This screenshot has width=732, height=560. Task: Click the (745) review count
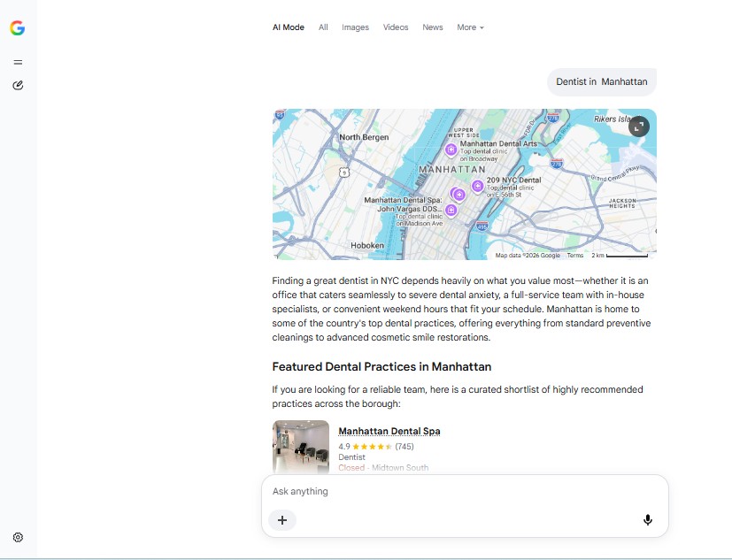(x=405, y=447)
